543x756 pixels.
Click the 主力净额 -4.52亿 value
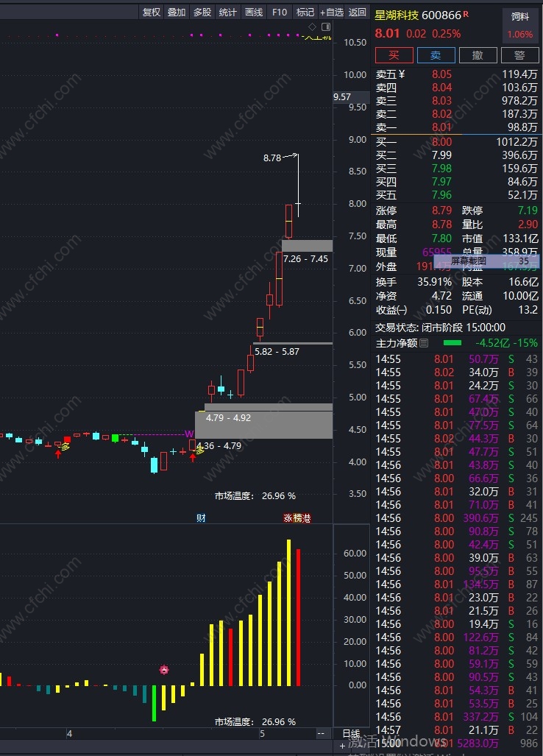(492, 343)
